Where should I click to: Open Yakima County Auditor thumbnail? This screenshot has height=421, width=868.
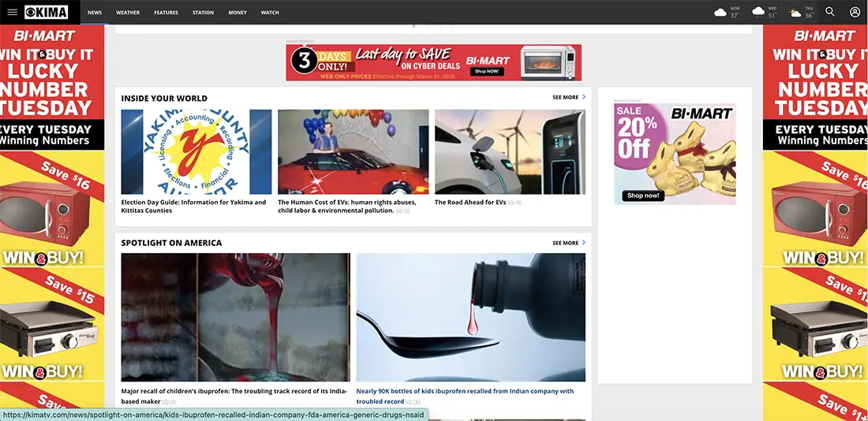[x=196, y=151]
